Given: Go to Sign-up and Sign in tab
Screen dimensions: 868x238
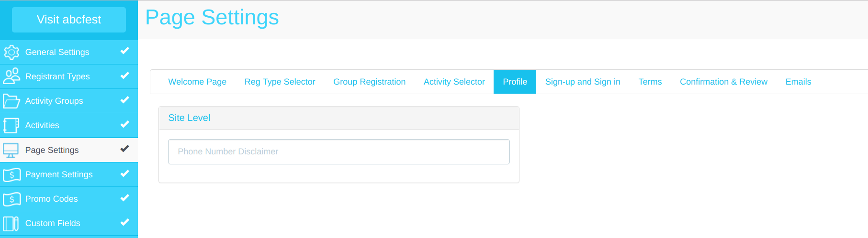Looking at the screenshot, I should [583, 82].
